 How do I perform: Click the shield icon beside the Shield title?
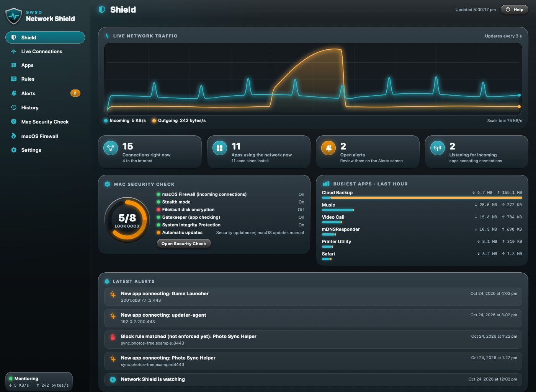[101, 10]
